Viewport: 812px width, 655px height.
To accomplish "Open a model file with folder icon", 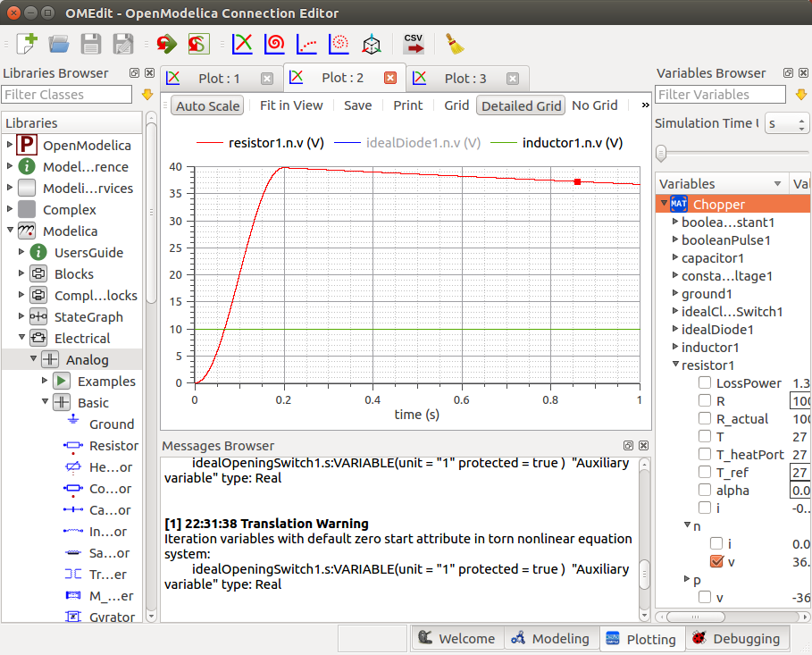I will click(59, 44).
